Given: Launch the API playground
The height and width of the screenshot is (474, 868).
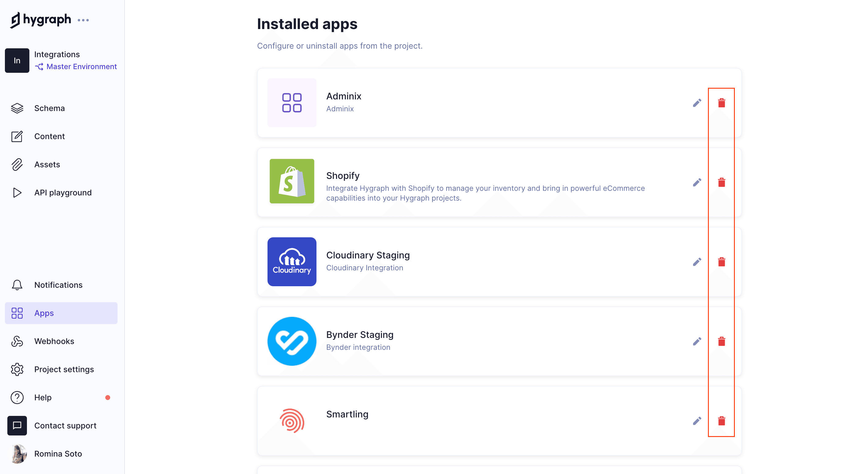Looking at the screenshot, I should click(63, 193).
